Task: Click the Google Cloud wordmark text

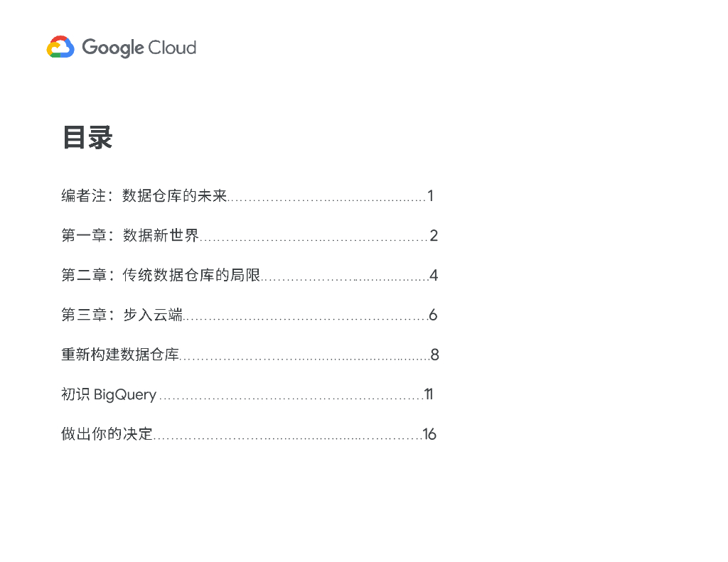Action: [x=139, y=48]
